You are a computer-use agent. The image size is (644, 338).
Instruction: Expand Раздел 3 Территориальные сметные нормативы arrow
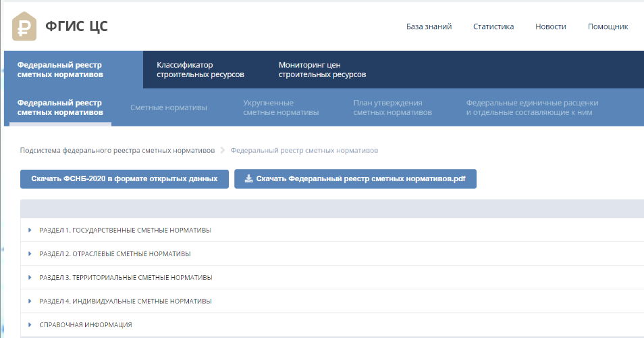click(x=30, y=278)
